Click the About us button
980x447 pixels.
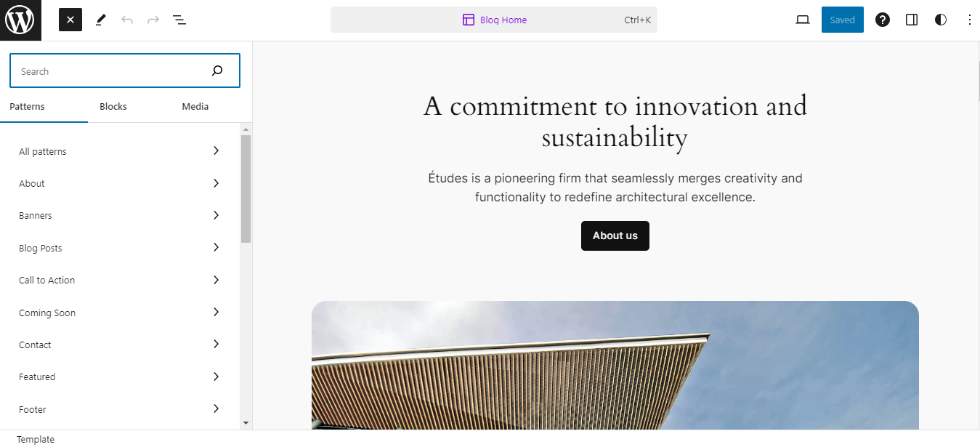pos(615,235)
